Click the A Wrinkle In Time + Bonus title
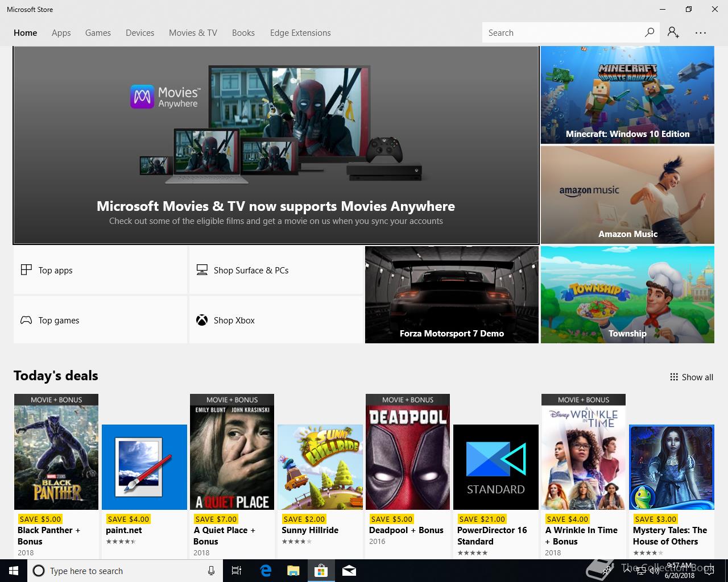This screenshot has width=728, height=582. (581, 536)
